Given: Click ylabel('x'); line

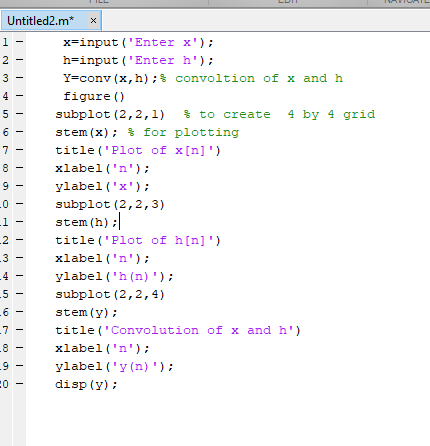Looking at the screenshot, I should click(x=102, y=187).
